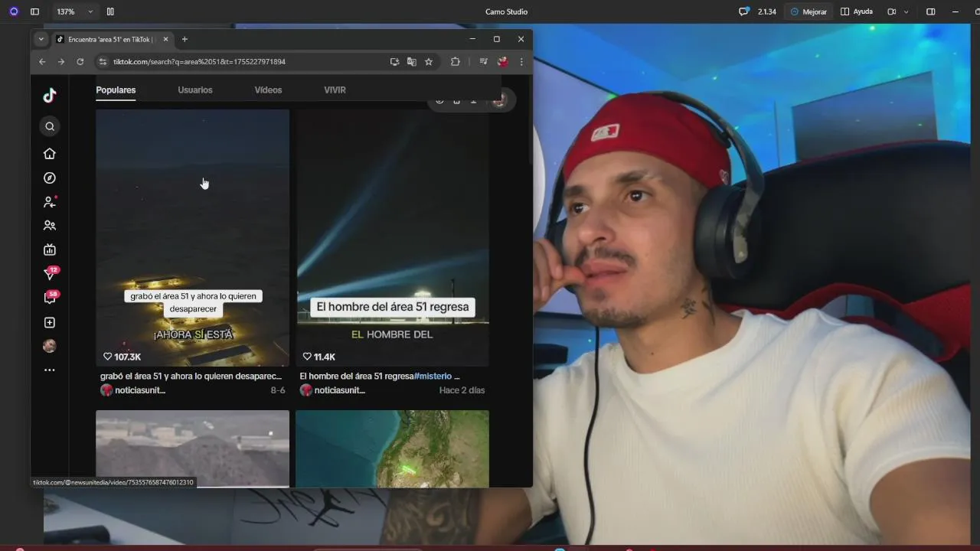Switch to the Usuarios tab
Viewport: 980px width, 551px height.
(x=195, y=90)
